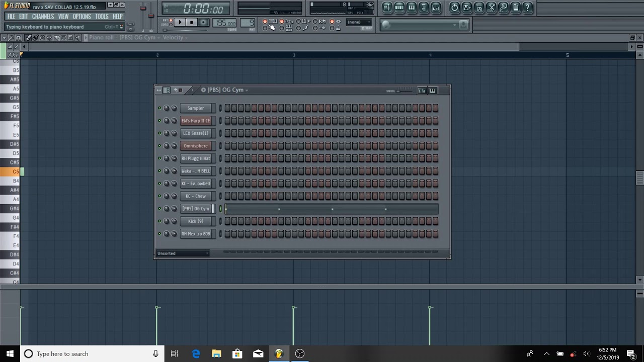This screenshot has width=644, height=362.
Task: Click the tempo display field
Action: tap(224, 23)
